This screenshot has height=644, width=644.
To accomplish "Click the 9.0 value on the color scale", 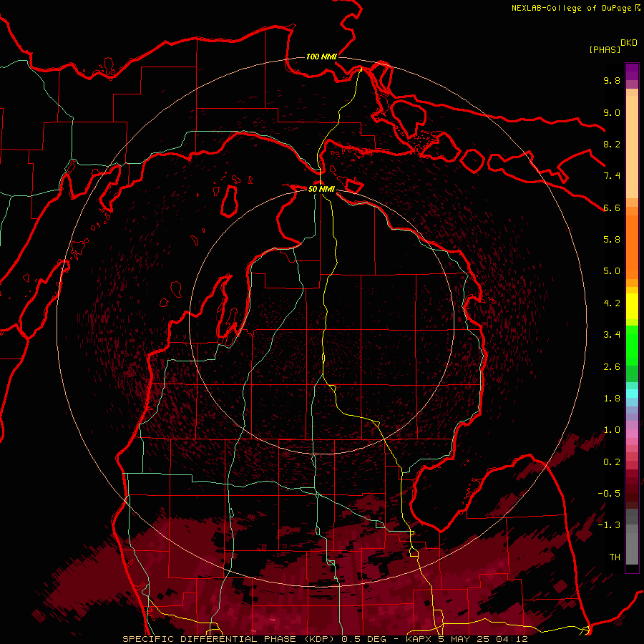I will click(x=612, y=112).
